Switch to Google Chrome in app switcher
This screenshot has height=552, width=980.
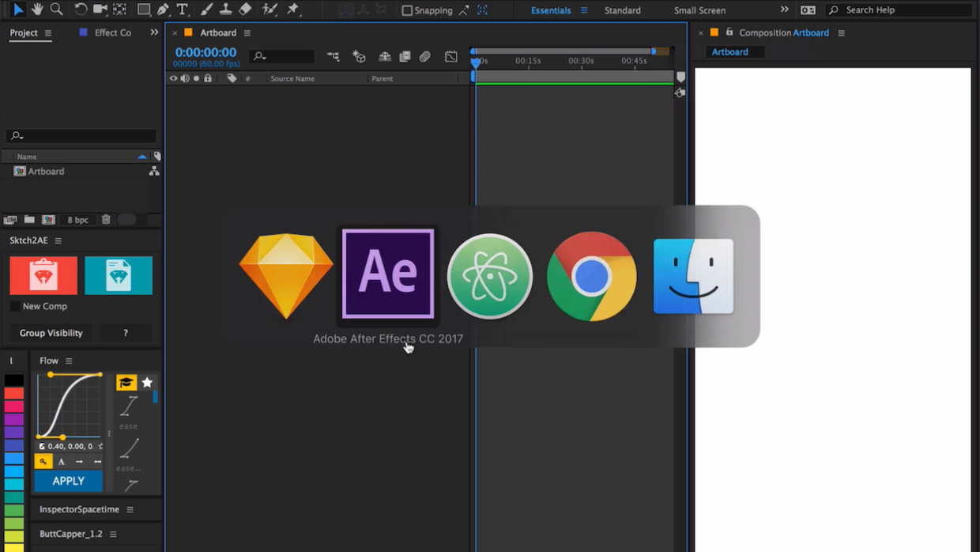[x=592, y=277]
